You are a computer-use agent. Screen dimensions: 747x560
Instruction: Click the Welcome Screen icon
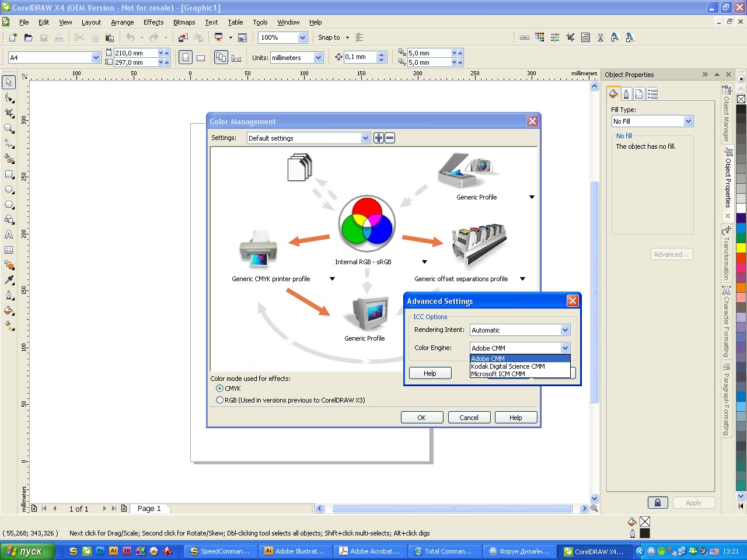point(243,37)
